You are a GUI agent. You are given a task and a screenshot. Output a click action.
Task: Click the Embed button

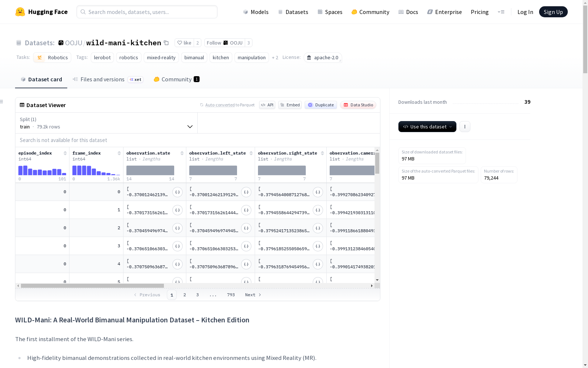click(290, 105)
